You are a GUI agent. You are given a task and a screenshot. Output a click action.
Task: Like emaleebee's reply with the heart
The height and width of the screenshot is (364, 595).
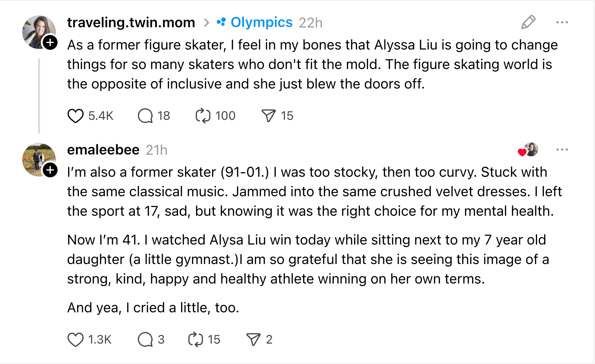75,340
